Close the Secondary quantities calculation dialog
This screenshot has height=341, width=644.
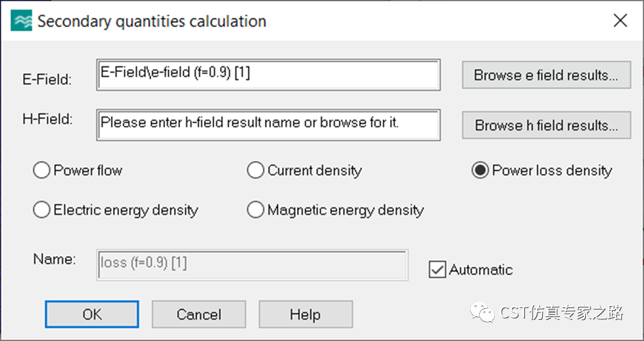click(620, 21)
